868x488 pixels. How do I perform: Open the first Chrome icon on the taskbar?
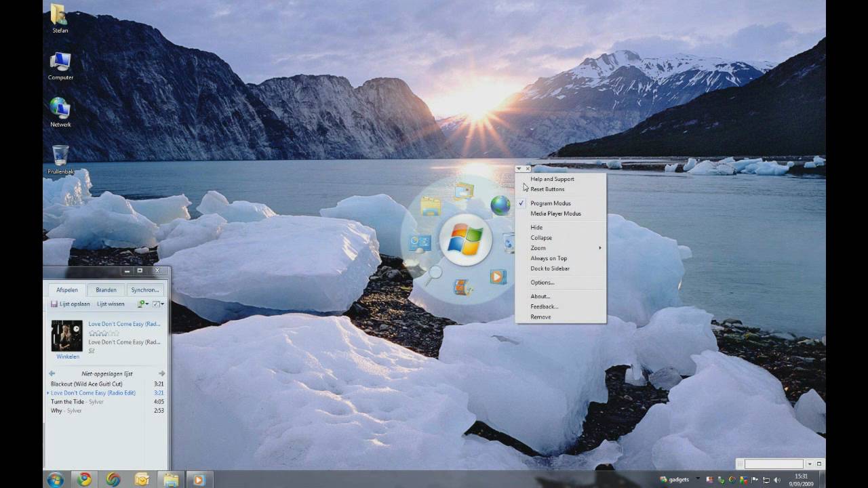[84, 480]
